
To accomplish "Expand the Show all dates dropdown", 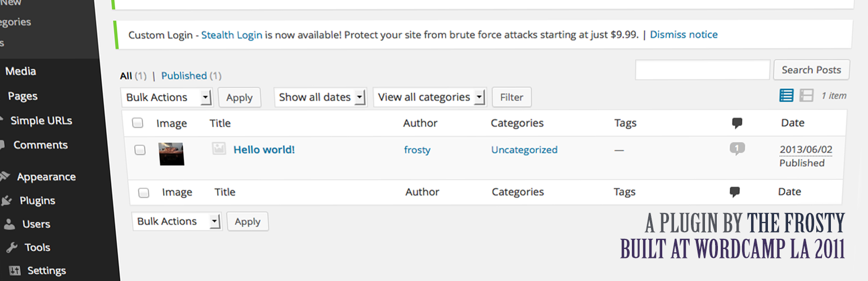I will (320, 97).
